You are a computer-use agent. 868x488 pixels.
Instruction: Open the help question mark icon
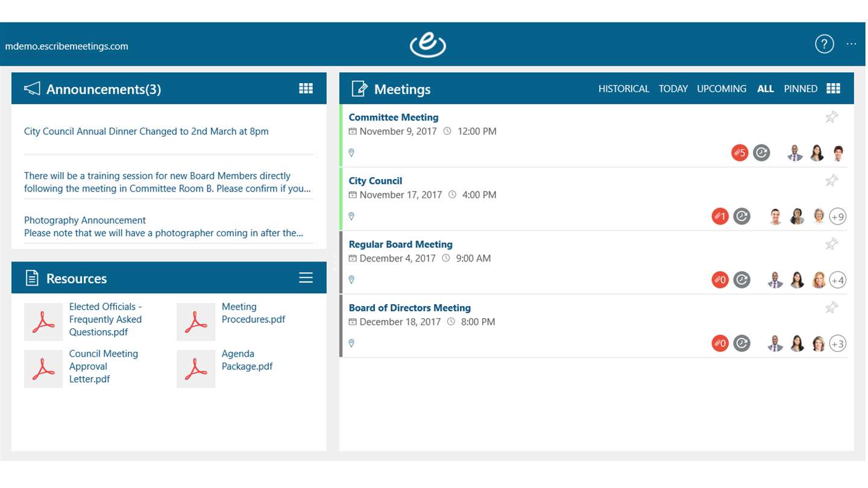(824, 44)
